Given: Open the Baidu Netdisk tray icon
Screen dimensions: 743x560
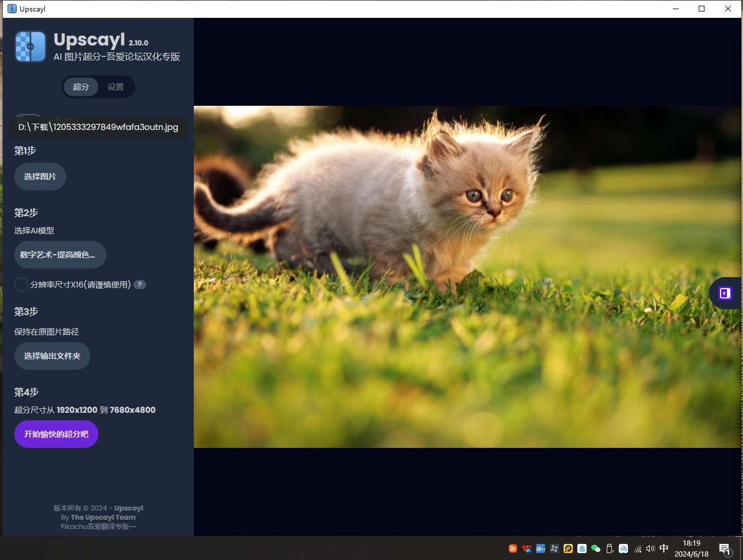Looking at the screenshot, I should [623, 549].
